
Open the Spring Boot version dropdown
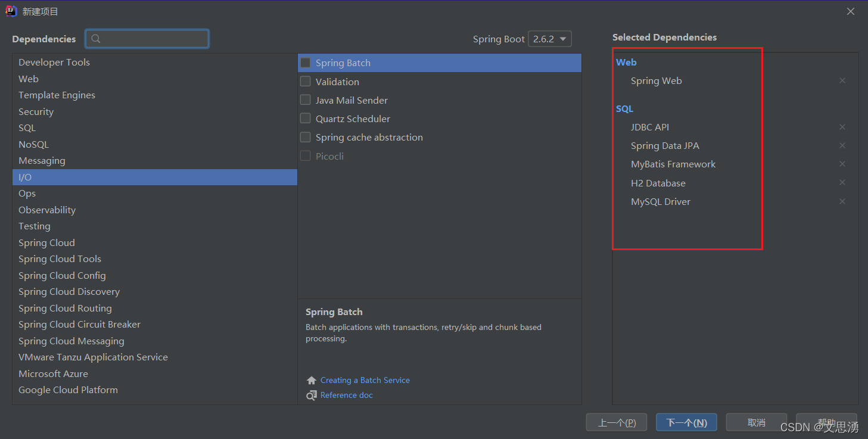550,39
